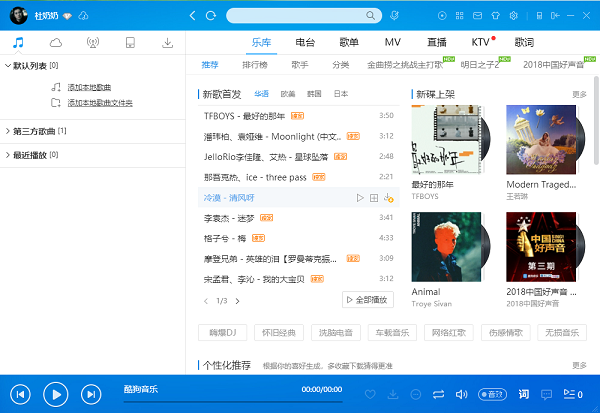The width and height of the screenshot is (600, 413).
Task: Refresh the page with the reload icon
Action: [x=211, y=16]
